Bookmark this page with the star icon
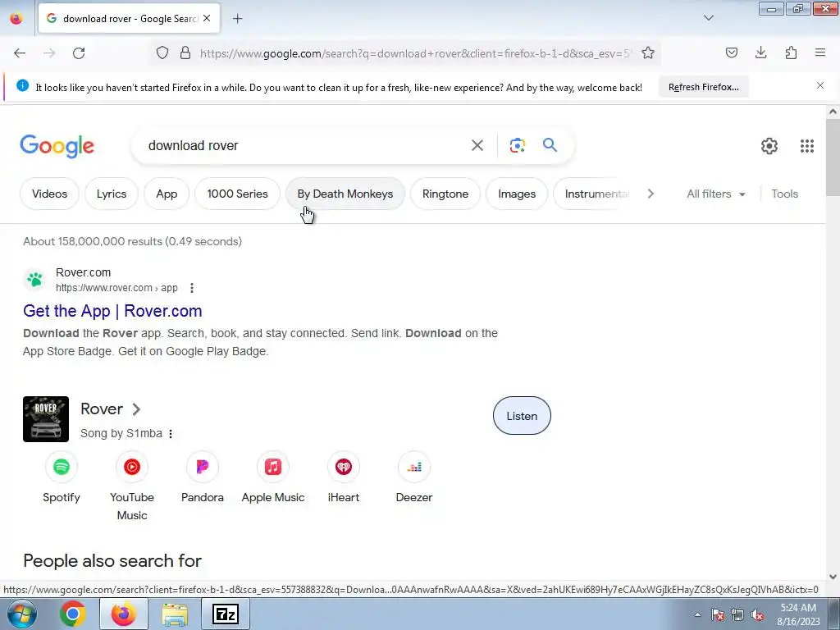Viewport: 840px width, 630px height. click(648, 53)
